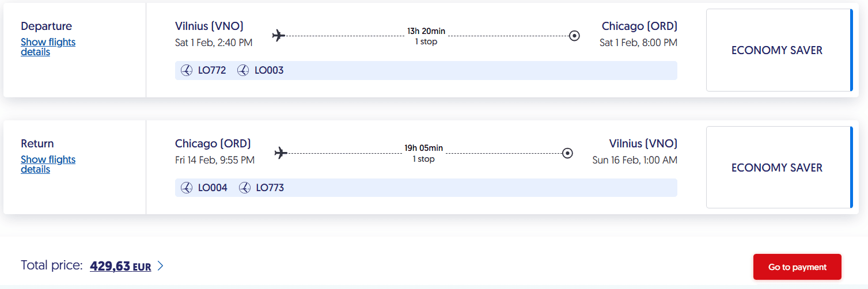Click the LOT airline logo beside LO004

[186, 188]
